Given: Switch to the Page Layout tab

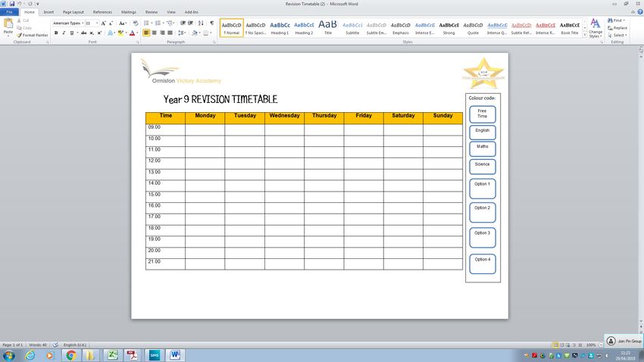Looking at the screenshot, I should tap(73, 12).
